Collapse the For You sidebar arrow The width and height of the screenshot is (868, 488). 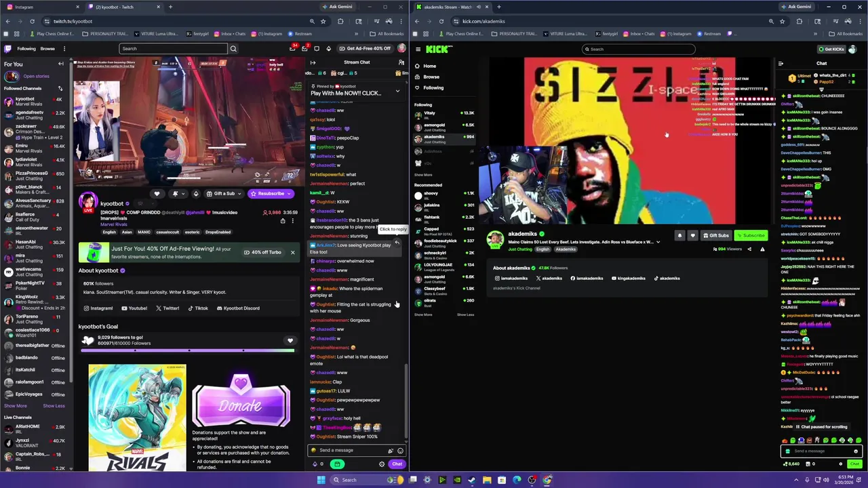(x=60, y=64)
